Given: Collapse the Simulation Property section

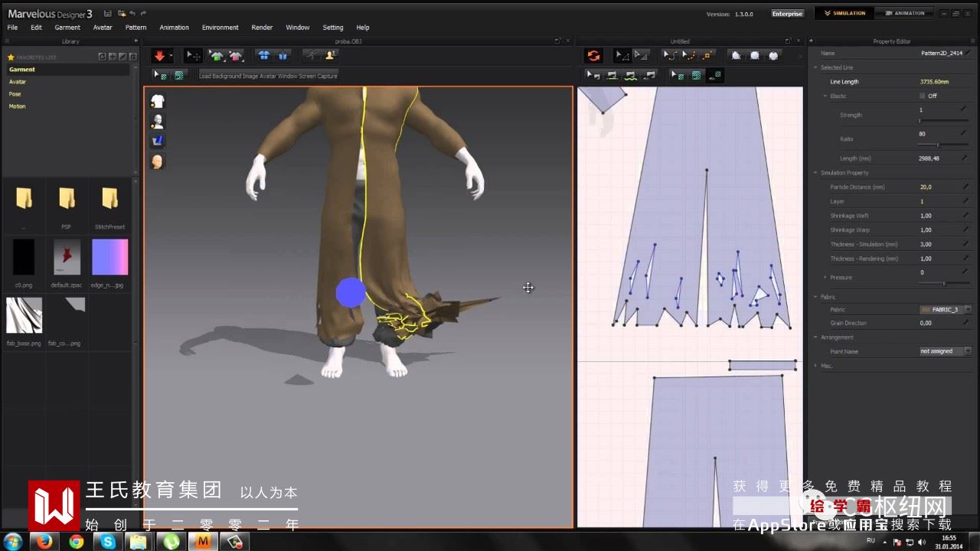Looking at the screenshot, I should [816, 173].
